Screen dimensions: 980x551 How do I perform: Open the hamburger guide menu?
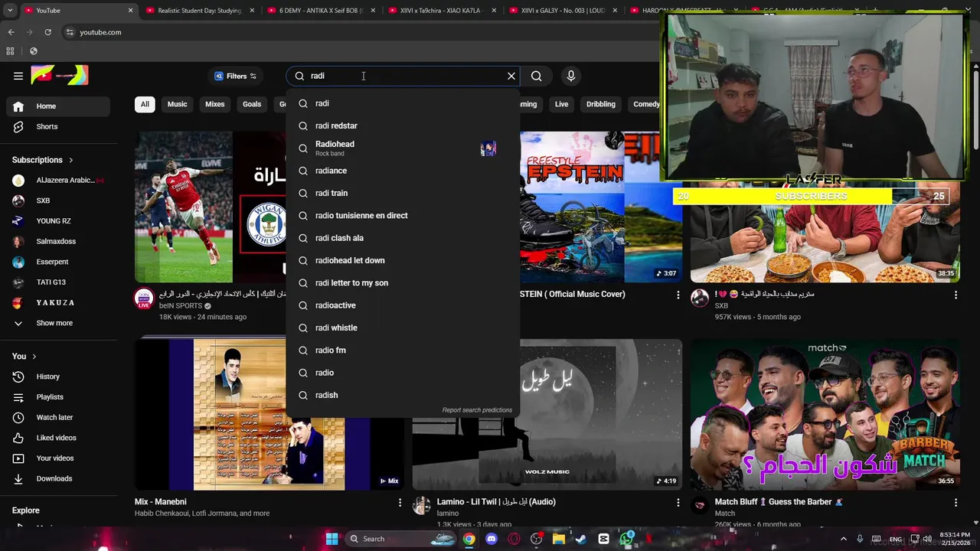(18, 76)
